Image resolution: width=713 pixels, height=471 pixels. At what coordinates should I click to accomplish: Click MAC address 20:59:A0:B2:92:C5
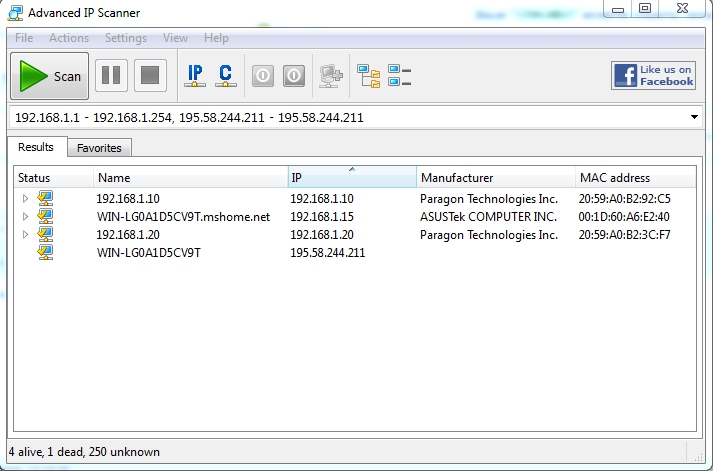[624, 199]
